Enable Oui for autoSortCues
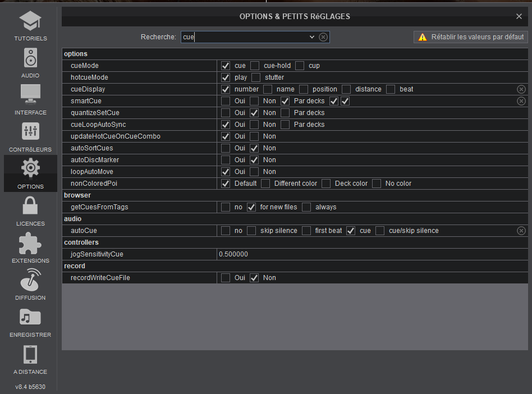This screenshot has height=394, width=532. coord(226,148)
